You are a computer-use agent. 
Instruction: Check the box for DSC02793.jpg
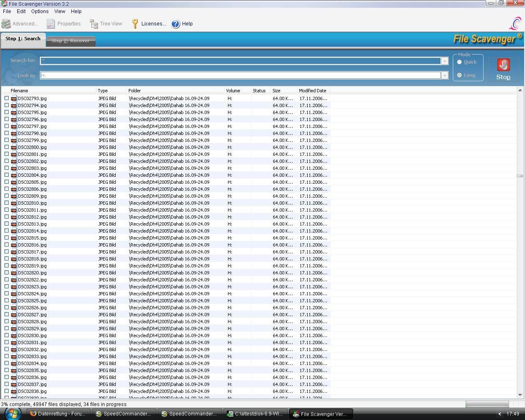tap(7, 98)
